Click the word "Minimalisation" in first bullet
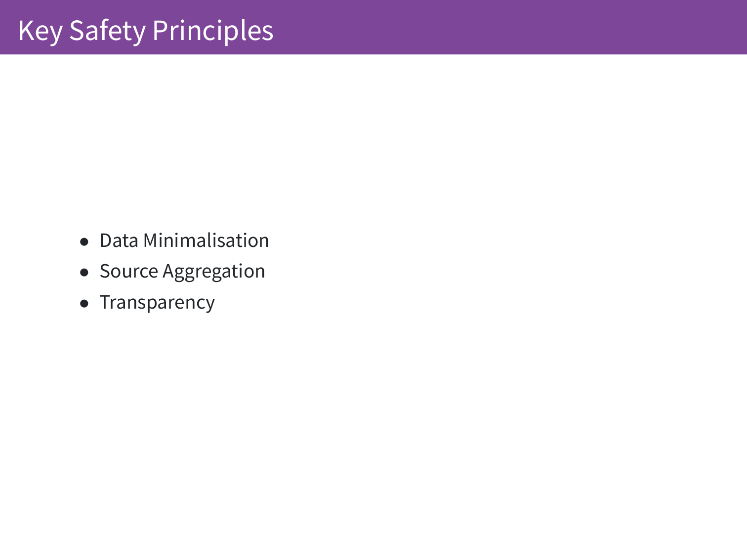 click(206, 240)
